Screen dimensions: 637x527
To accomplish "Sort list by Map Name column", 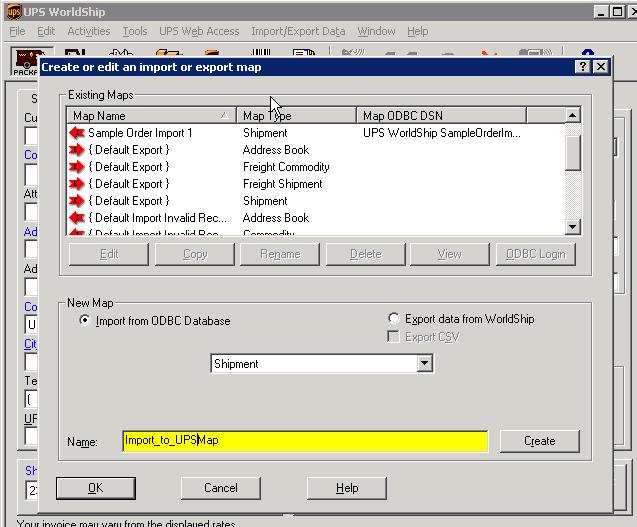I will coord(150,116).
